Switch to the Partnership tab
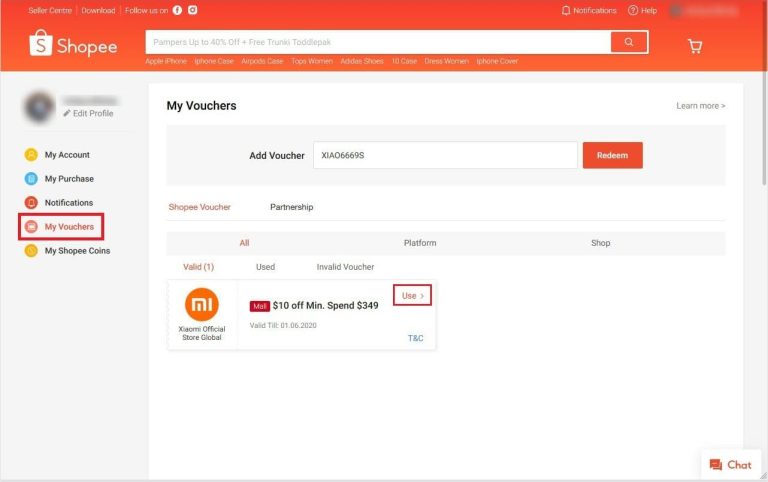The height and width of the screenshot is (482, 768). [291, 207]
